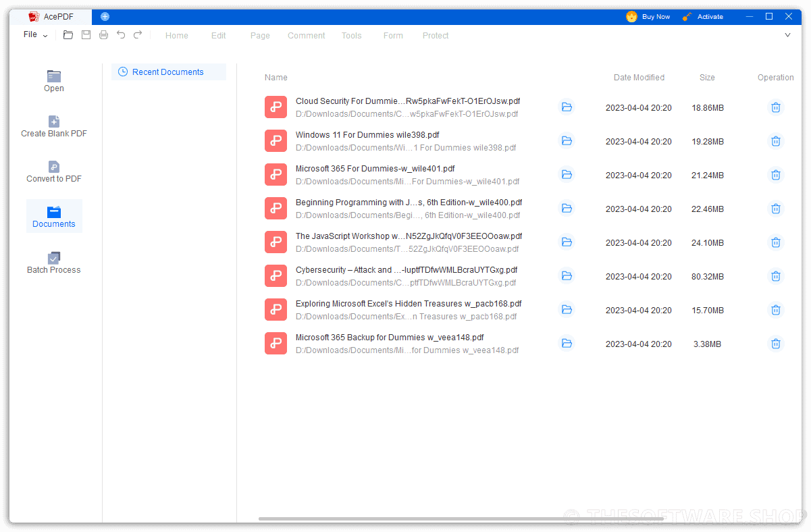Click the 80.32MB size value
811x532 pixels.
point(708,277)
